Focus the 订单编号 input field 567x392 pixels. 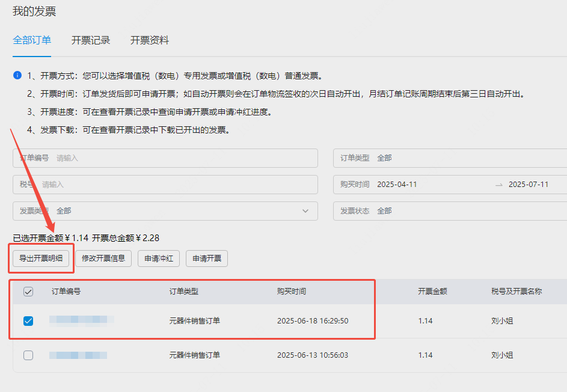(x=180, y=158)
